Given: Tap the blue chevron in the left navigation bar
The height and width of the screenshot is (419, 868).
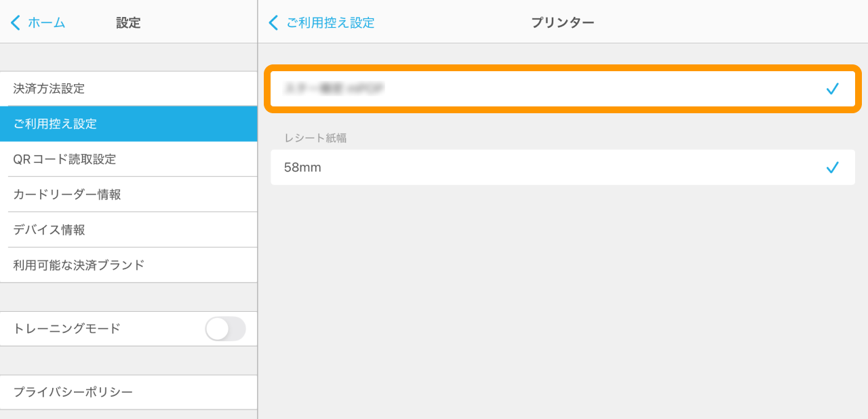Looking at the screenshot, I should [x=15, y=22].
